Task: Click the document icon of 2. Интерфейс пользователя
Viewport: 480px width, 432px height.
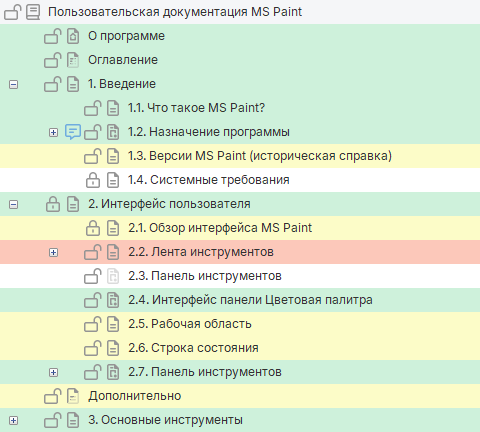Action: click(73, 204)
